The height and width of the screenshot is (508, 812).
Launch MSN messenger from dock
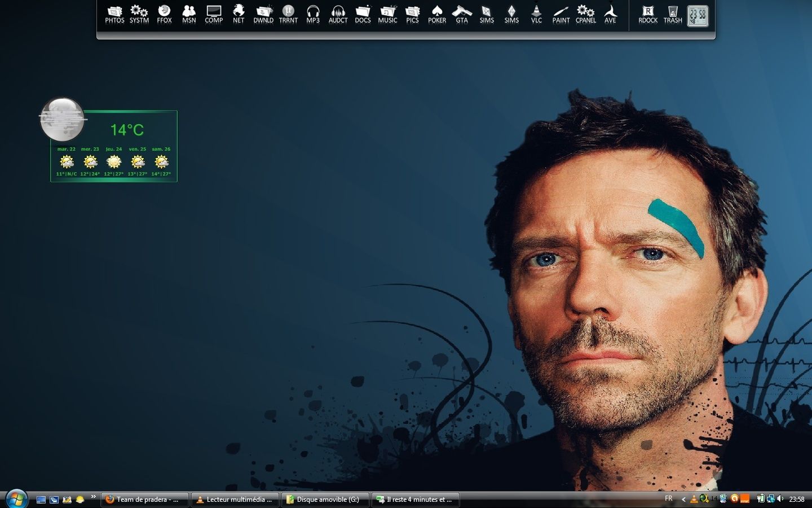(189, 14)
